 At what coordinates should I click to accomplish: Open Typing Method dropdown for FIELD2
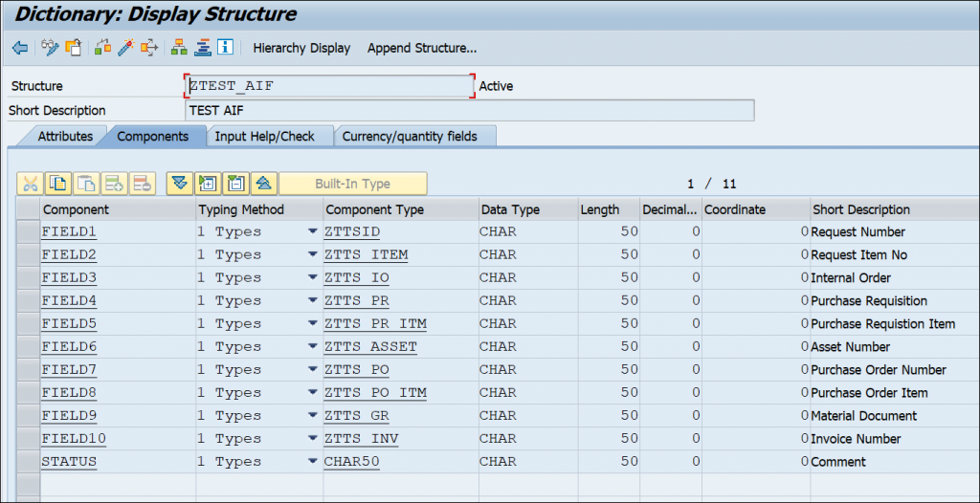[x=313, y=255]
